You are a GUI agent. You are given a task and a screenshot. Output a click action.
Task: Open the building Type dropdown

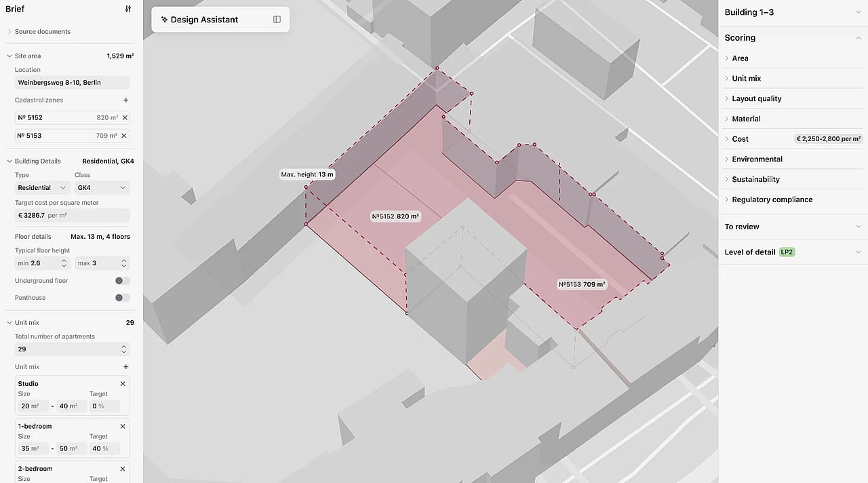[x=43, y=188]
